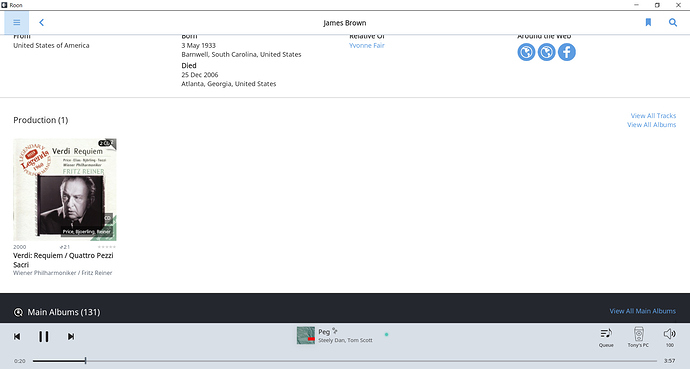This screenshot has width=690, height=369.
Task: Click the Peg now-playing album art
Action: [306, 335]
